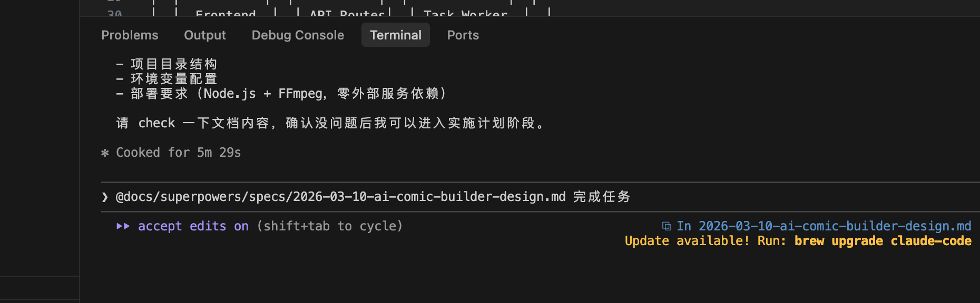The width and height of the screenshot is (980, 303).
Task: Click the "(shift+tab to cycle)" hint
Action: [330, 226]
